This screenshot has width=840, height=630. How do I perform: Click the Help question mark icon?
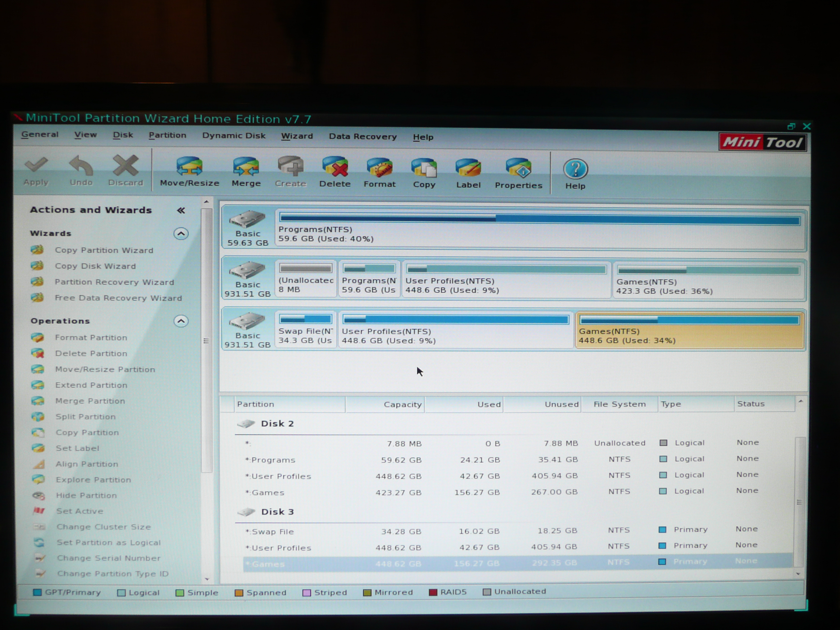(x=575, y=169)
